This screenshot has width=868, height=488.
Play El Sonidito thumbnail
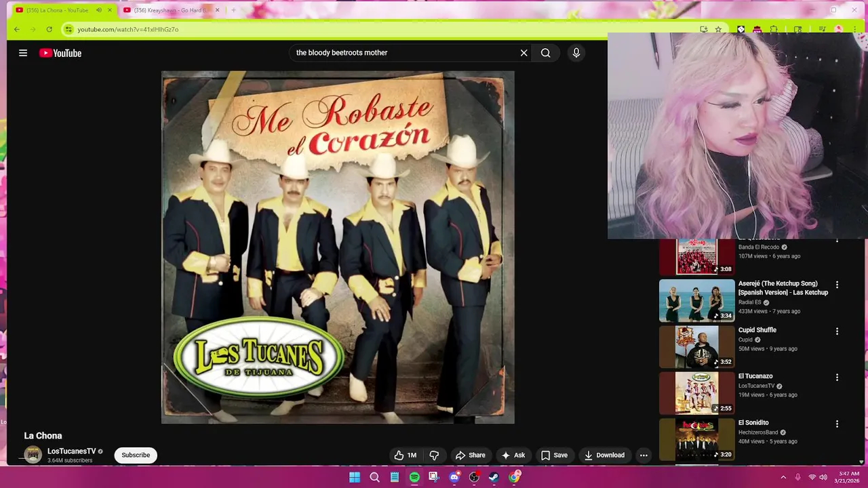coord(696,439)
